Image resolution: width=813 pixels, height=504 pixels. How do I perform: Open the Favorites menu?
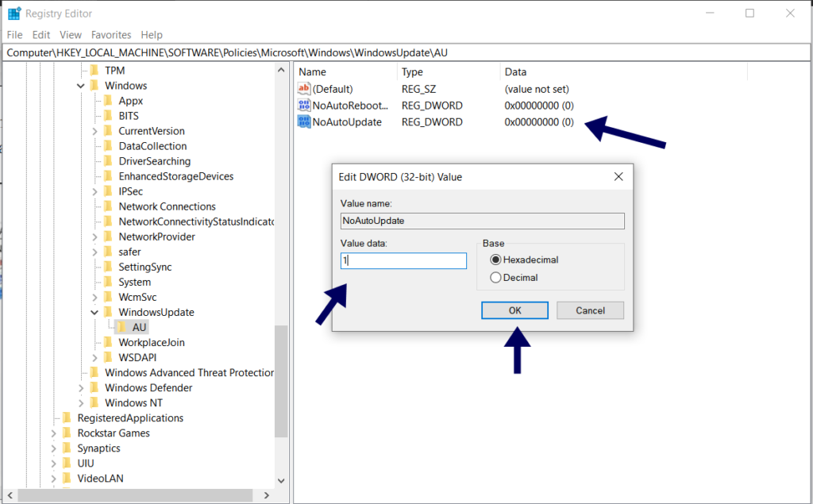[x=110, y=34]
